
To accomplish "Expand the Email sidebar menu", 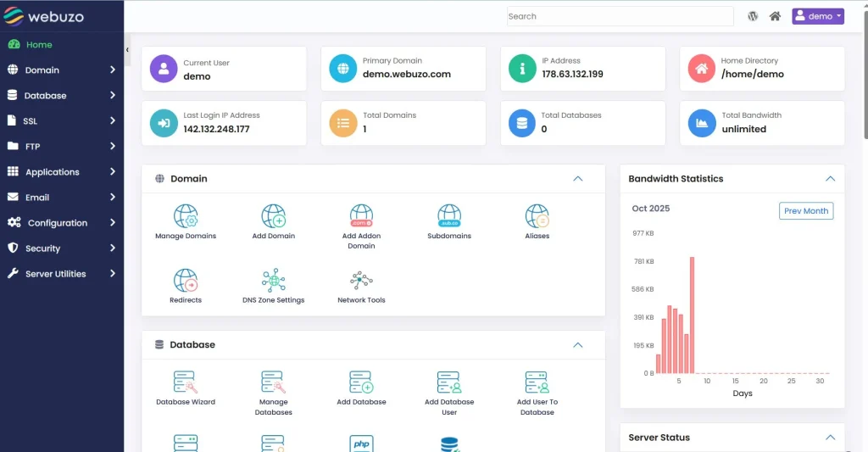I will click(61, 198).
